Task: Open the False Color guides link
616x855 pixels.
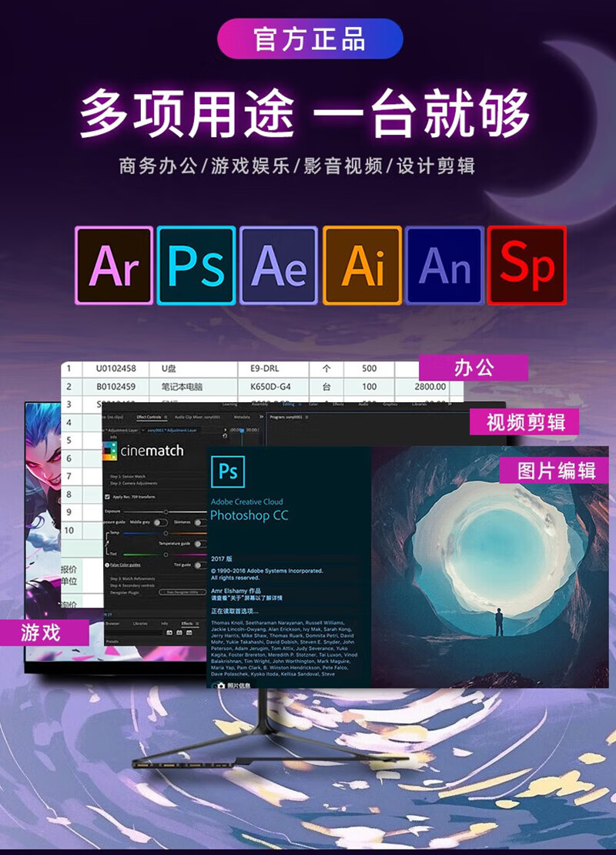Action: [x=125, y=565]
